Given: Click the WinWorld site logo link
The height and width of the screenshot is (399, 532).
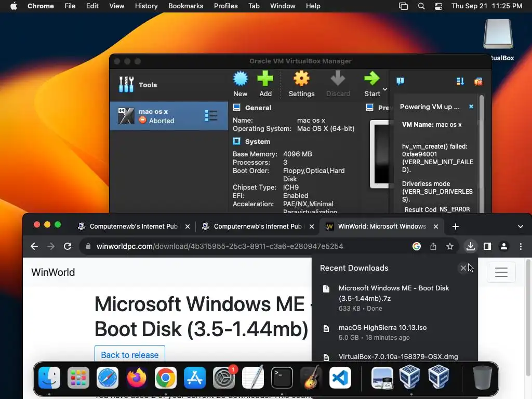Looking at the screenshot, I should [53, 272].
